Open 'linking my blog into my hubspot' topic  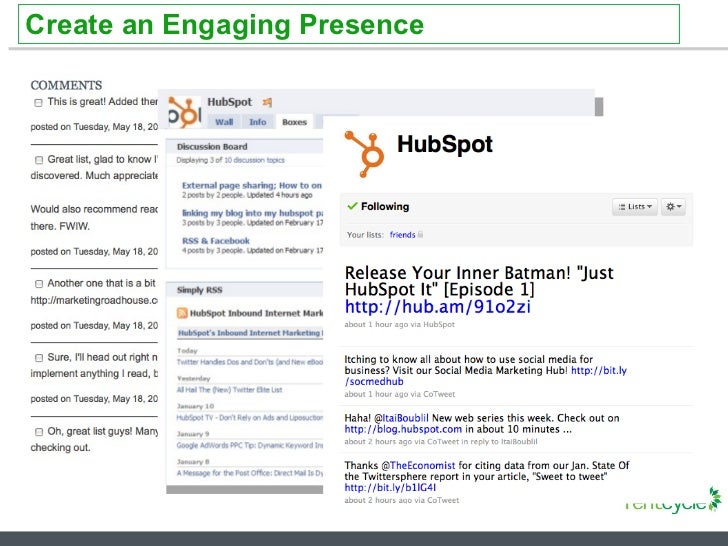click(252, 213)
